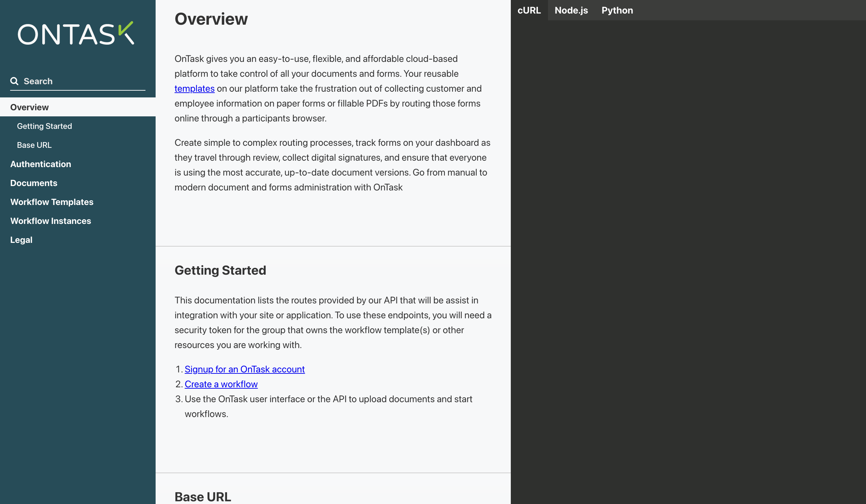Viewport: 866px width, 504px height.
Task: Click the search magnifier icon
Action: [14, 81]
